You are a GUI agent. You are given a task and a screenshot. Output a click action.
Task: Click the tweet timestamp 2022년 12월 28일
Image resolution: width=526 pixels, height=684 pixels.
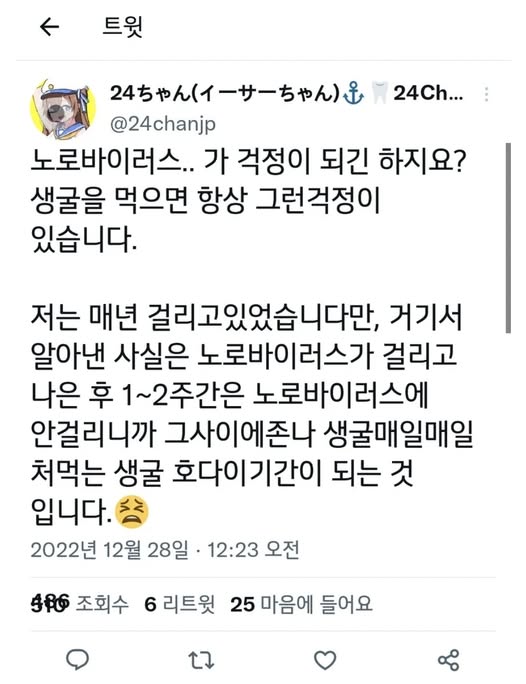tap(109, 550)
